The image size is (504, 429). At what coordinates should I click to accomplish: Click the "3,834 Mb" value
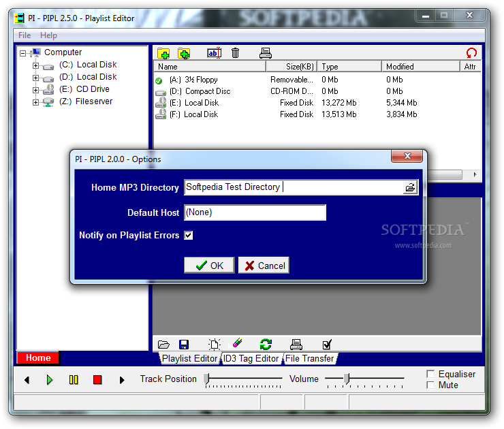pos(401,114)
